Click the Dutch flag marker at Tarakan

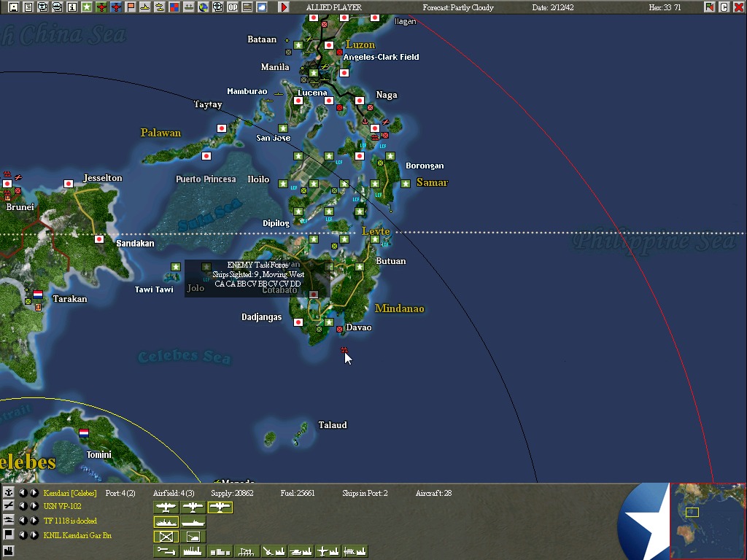[x=38, y=295]
